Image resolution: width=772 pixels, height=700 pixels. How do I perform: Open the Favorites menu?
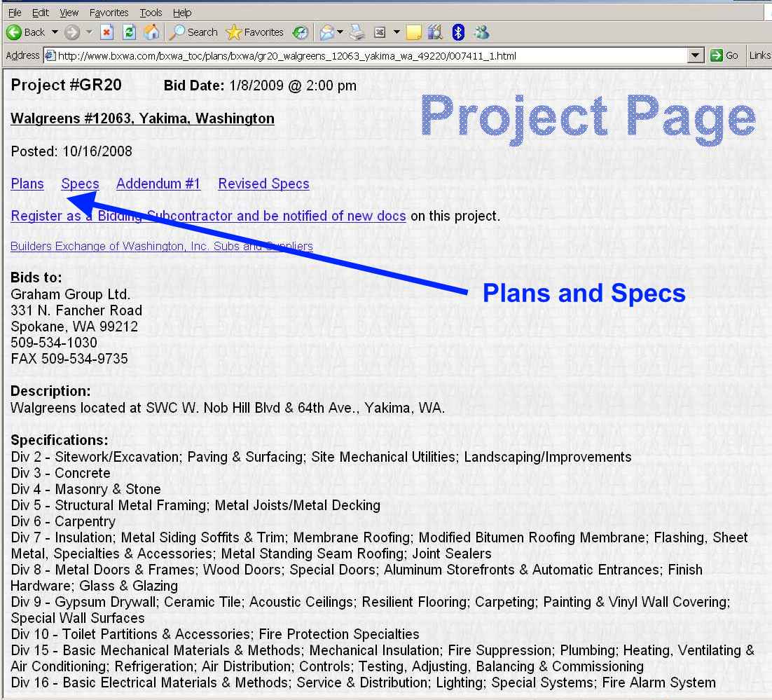(x=109, y=13)
